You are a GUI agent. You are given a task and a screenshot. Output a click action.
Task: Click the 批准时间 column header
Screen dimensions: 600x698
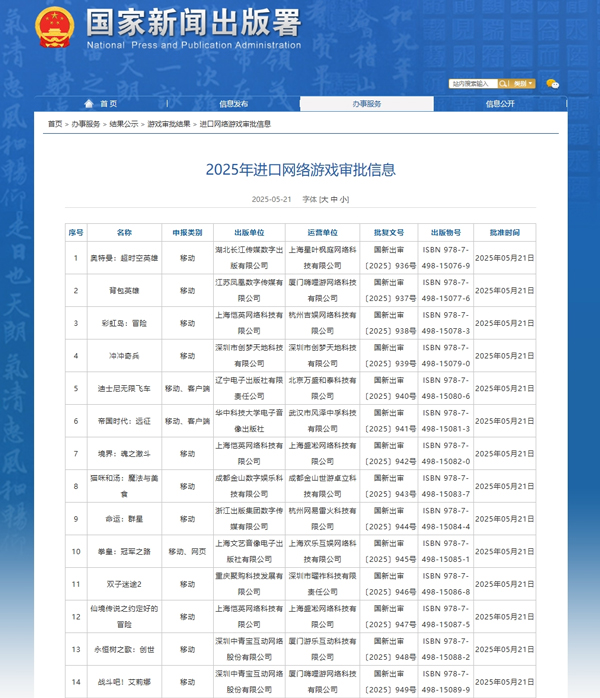pos(505,232)
